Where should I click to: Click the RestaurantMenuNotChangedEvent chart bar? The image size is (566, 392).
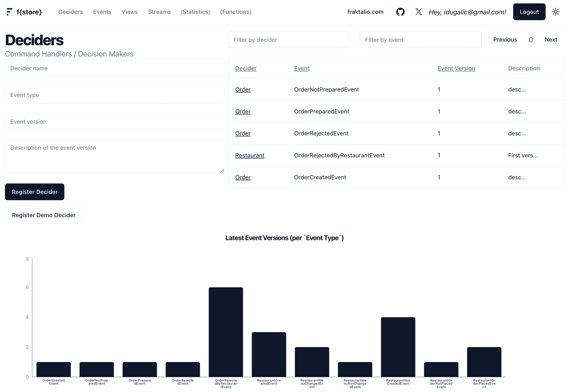pyautogui.click(x=355, y=369)
